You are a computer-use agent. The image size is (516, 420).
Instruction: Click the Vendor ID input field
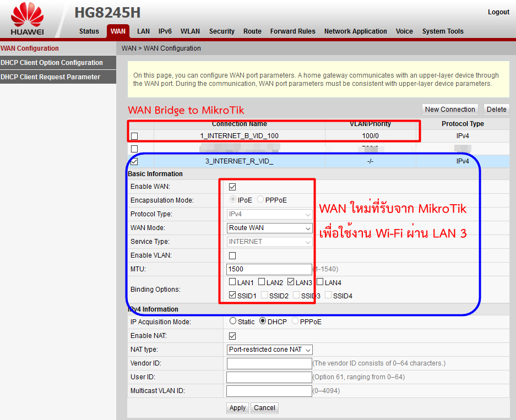(x=269, y=363)
